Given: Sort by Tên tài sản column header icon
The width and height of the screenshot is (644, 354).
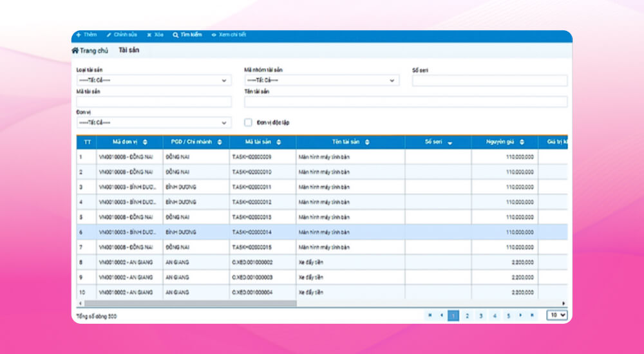Looking at the screenshot, I should 367,142.
